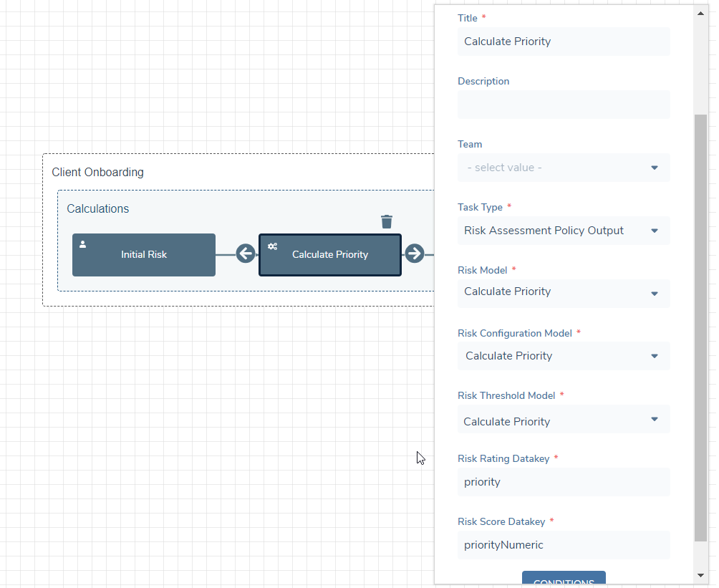Click the user icon on Initial Risk node
Image resolution: width=719 pixels, height=588 pixels.
pyautogui.click(x=83, y=244)
